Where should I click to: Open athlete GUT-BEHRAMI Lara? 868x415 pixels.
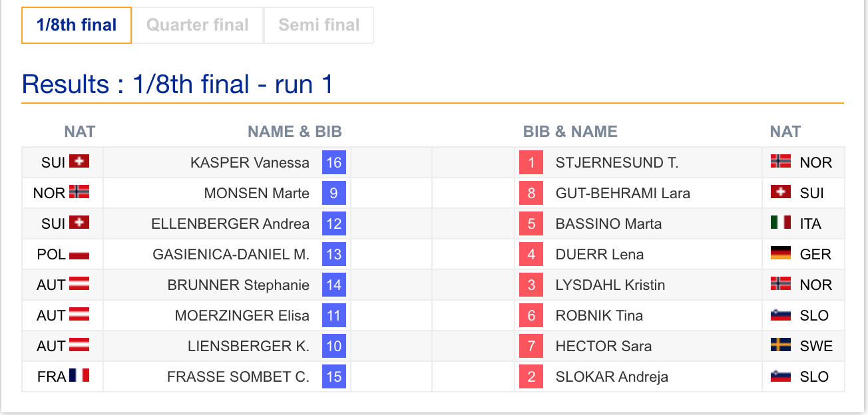click(622, 193)
